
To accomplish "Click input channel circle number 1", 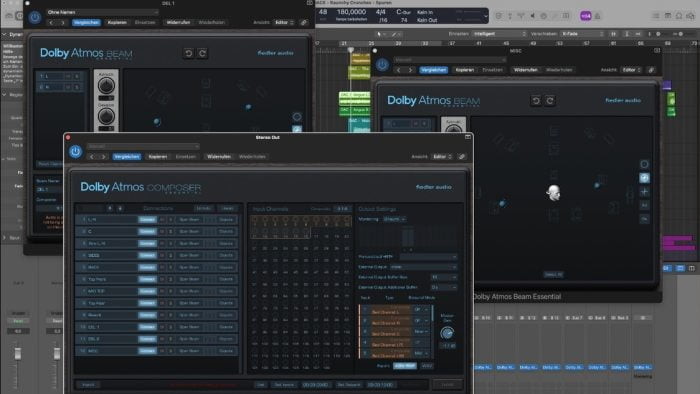I will 254,220.
